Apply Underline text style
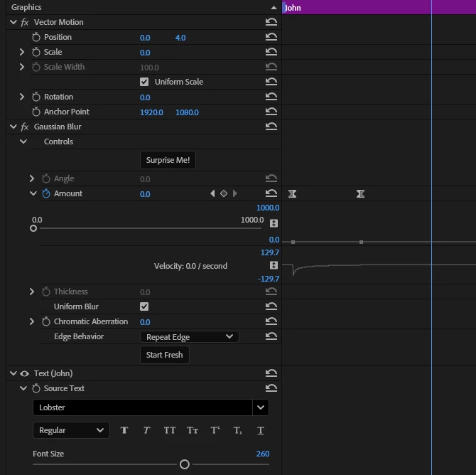 (x=261, y=430)
